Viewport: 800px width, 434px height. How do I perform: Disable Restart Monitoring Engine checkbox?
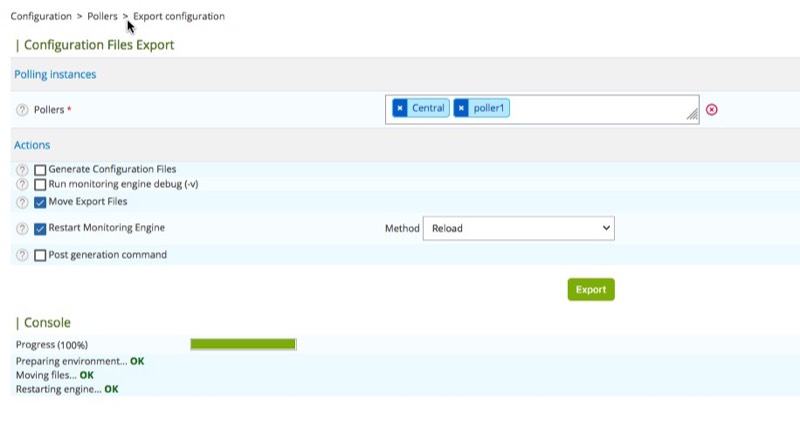[x=41, y=228]
